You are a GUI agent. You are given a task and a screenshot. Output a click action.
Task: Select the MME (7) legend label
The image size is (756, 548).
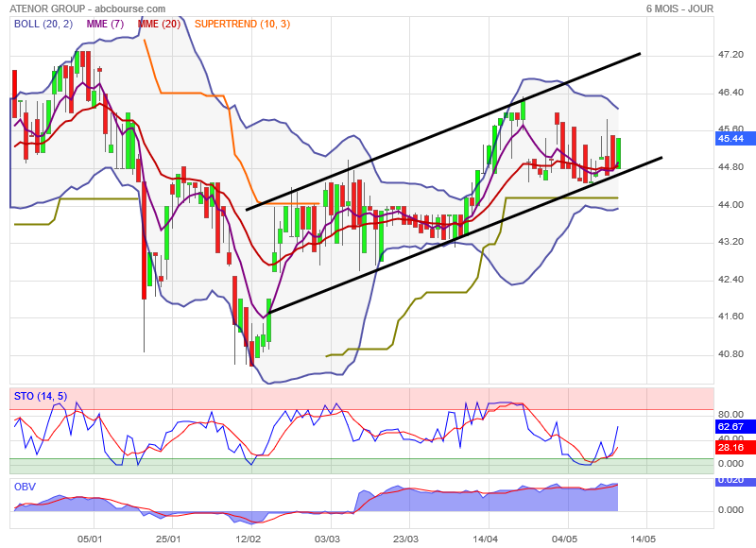pos(106,24)
